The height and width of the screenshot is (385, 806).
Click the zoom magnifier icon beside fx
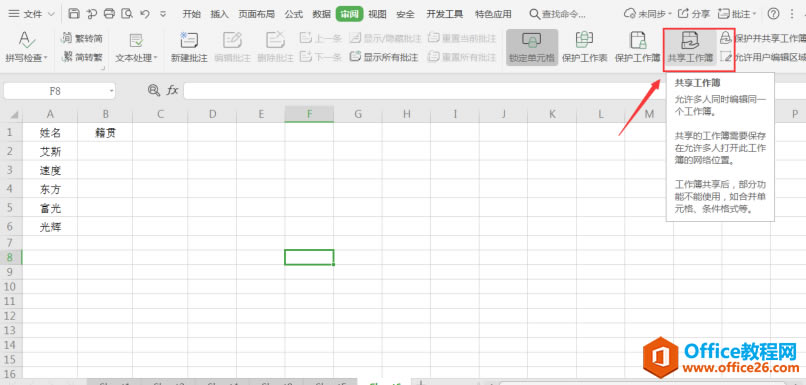(154, 90)
